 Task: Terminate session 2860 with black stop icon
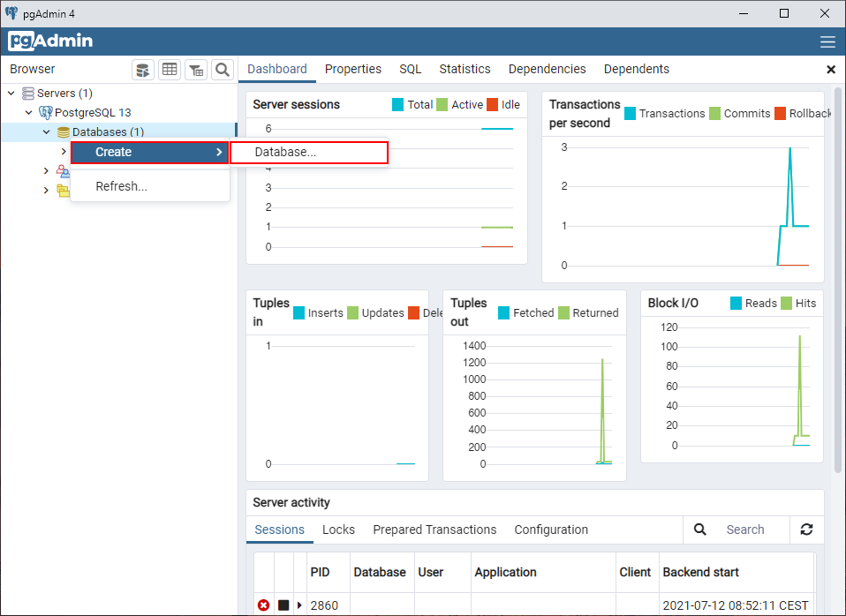284,605
